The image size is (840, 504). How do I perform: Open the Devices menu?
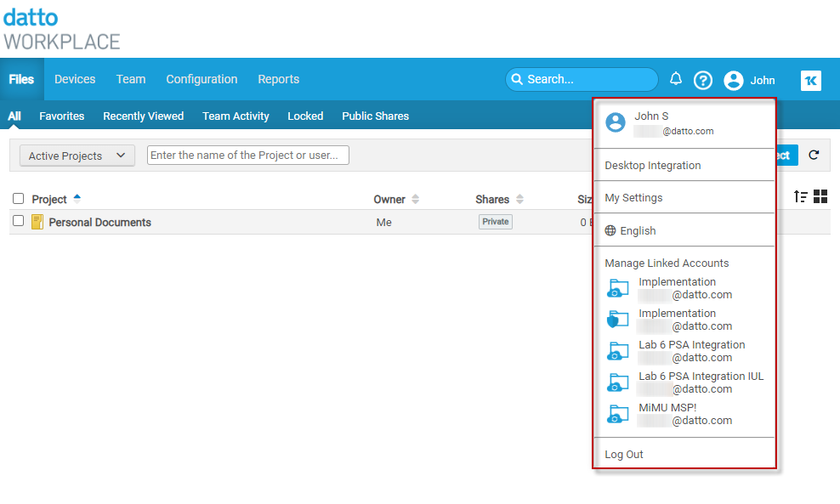click(x=75, y=79)
